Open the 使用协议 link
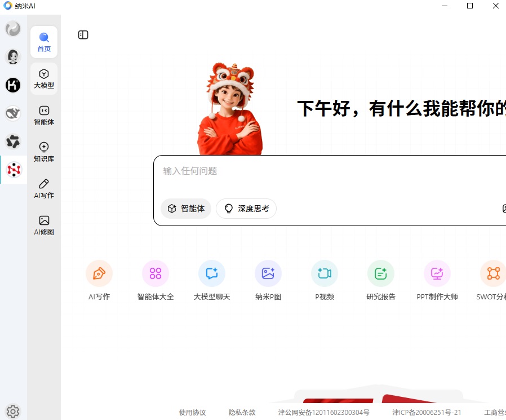The image size is (506, 420). coord(193,412)
